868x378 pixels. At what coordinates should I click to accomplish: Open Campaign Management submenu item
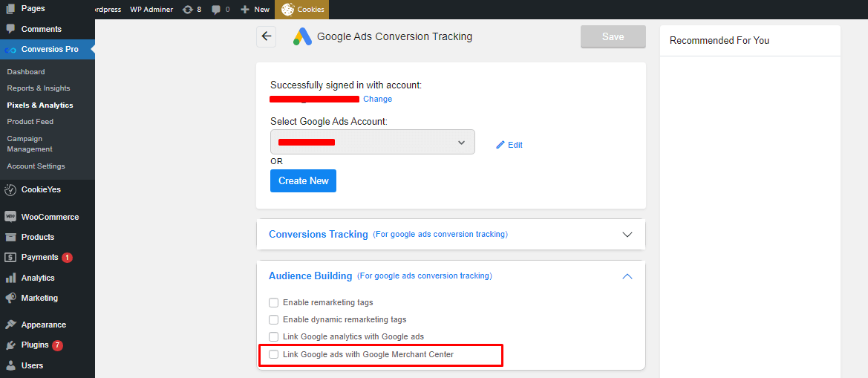tap(30, 144)
